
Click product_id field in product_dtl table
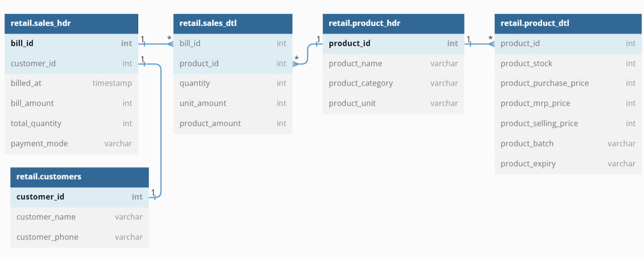tap(568, 44)
